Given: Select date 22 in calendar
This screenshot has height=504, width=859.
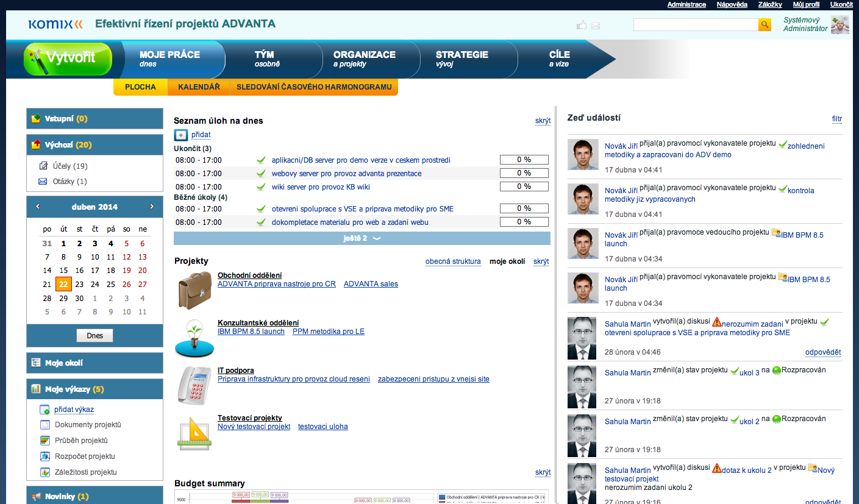Looking at the screenshot, I should tap(63, 284).
